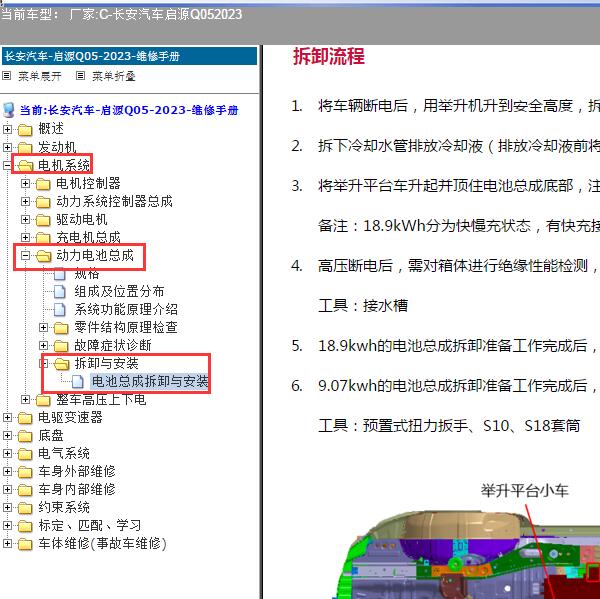Viewport: 600px width, 599px height.
Task: Click the folder icon of 概述
Action: click(x=25, y=130)
